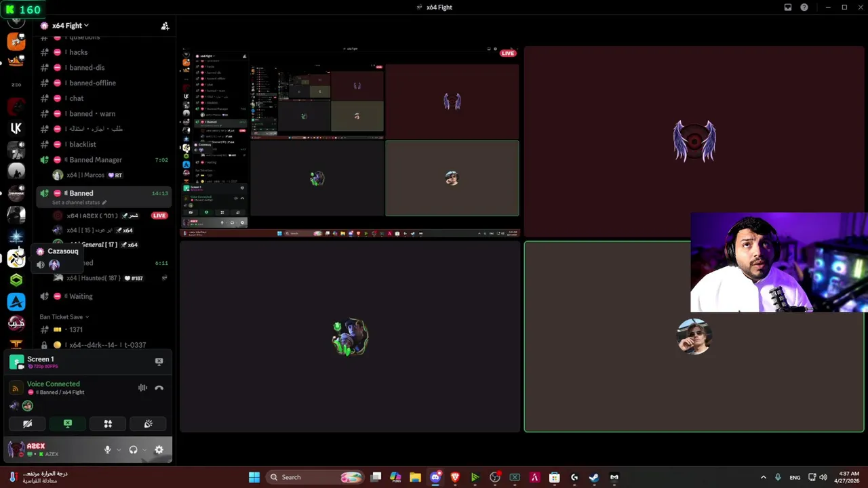Click the taskbar Search box
The height and width of the screenshot is (488, 868).
[315, 477]
